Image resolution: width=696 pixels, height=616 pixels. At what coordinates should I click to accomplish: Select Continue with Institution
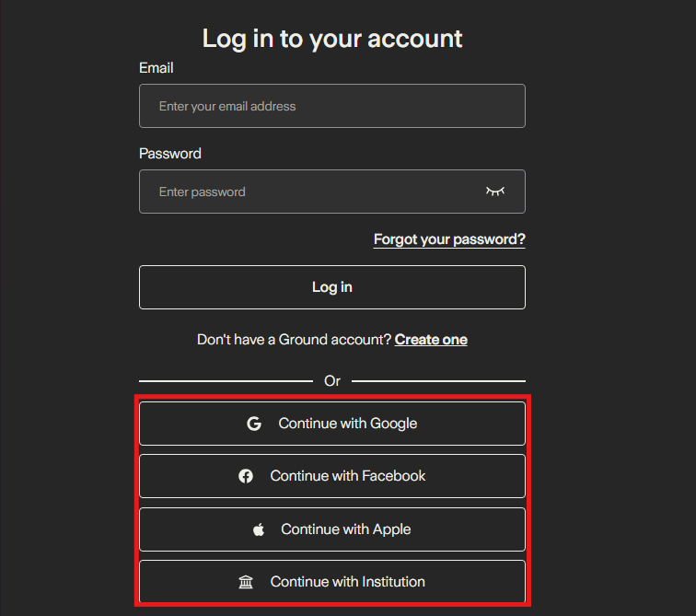pyautogui.click(x=347, y=582)
